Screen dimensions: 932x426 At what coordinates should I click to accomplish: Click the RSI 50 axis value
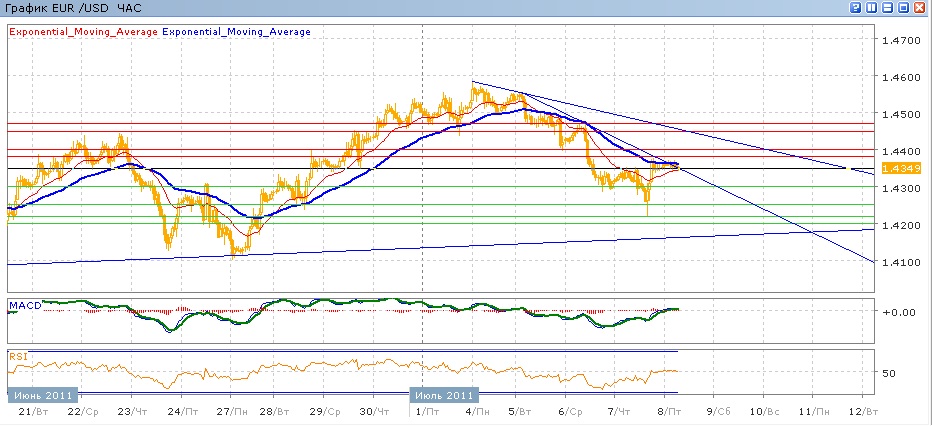[x=889, y=373]
